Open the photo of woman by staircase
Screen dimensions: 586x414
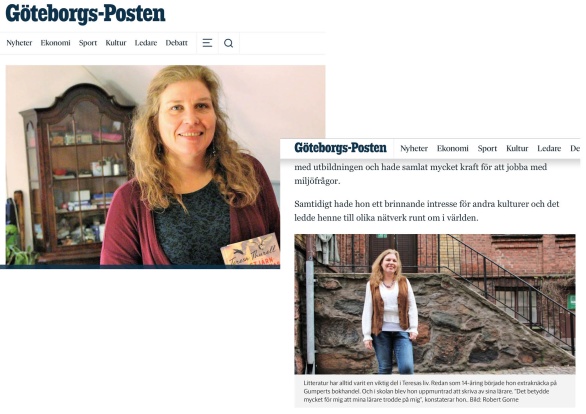pyautogui.click(x=435, y=304)
